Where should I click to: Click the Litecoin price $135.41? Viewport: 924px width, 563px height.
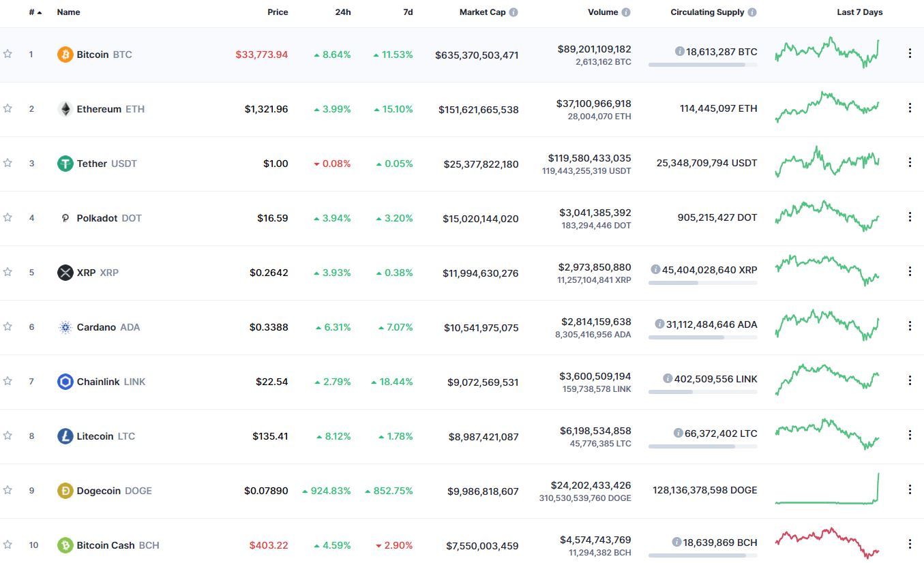click(x=270, y=436)
